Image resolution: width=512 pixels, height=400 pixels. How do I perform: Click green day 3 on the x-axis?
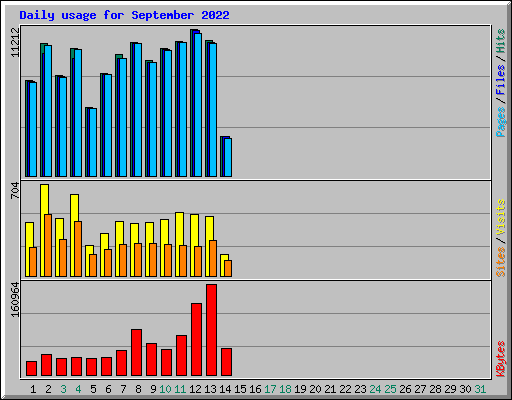(x=63, y=389)
